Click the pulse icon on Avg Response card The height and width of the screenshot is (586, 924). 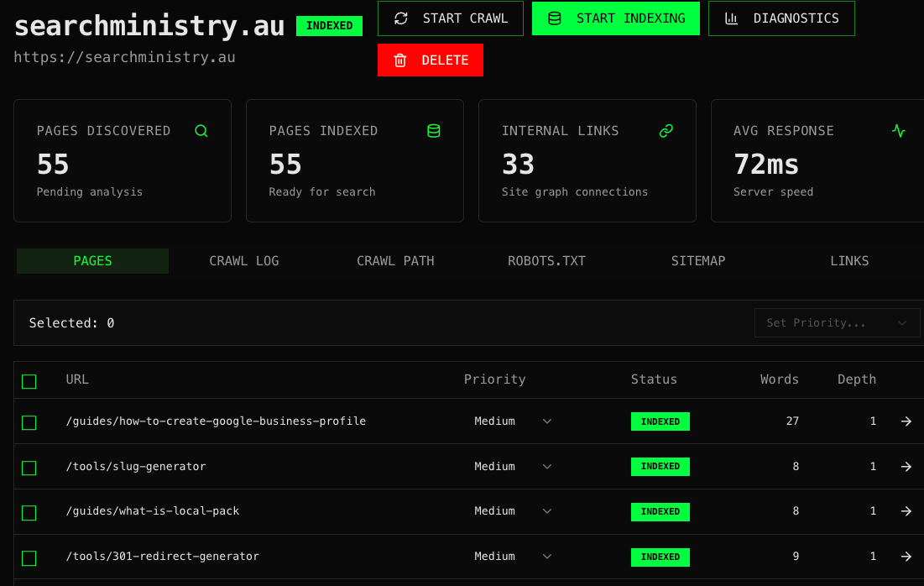point(899,131)
